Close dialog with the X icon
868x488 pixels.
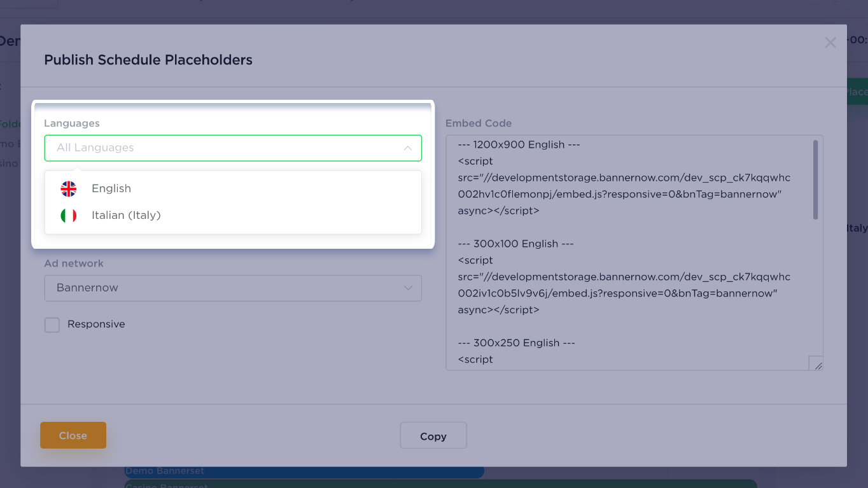(830, 43)
